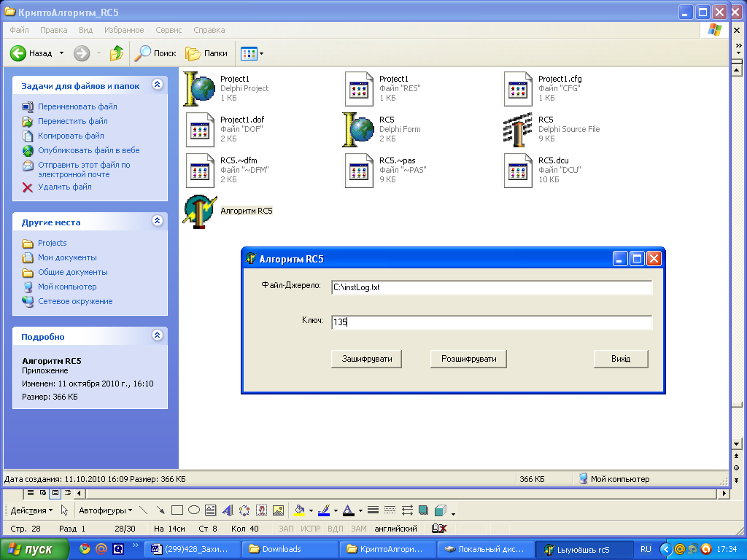Select the Project1 Delphi Project icon
Viewport: 747px width, 560px height.
click(x=200, y=88)
